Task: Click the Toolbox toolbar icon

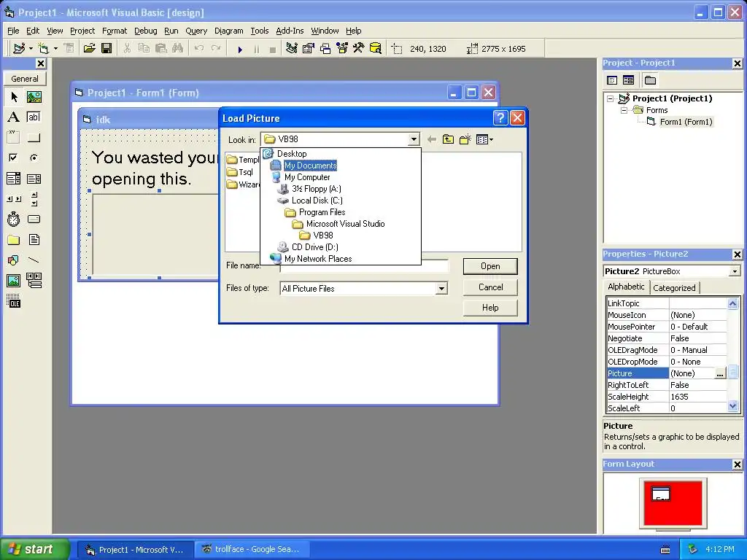Action: [x=359, y=49]
